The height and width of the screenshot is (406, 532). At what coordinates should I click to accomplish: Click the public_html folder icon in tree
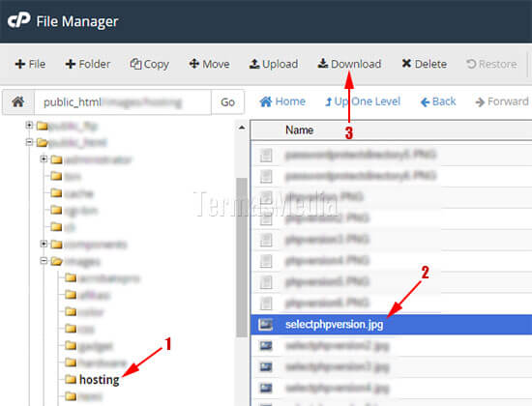pyautogui.click(x=42, y=142)
